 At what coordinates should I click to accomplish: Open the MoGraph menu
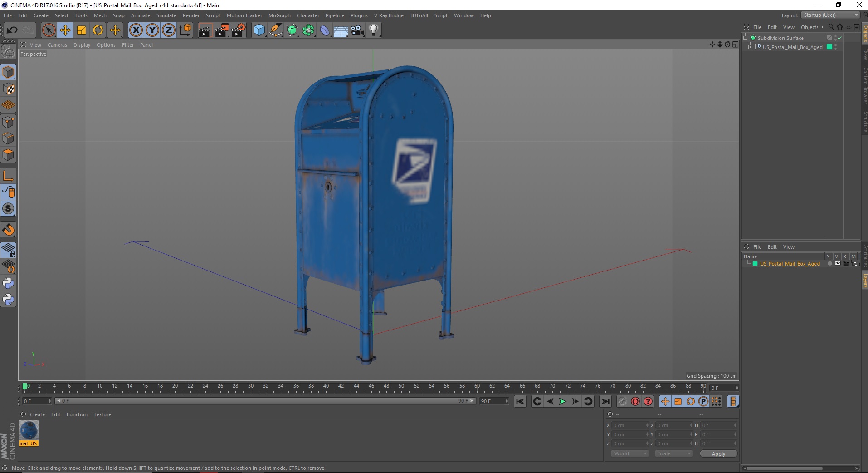coord(279,15)
